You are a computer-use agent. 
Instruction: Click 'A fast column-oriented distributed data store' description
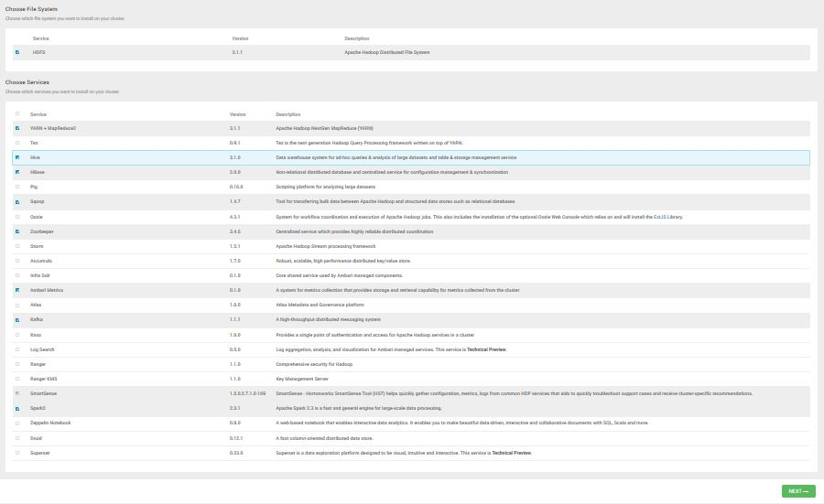pos(324,438)
